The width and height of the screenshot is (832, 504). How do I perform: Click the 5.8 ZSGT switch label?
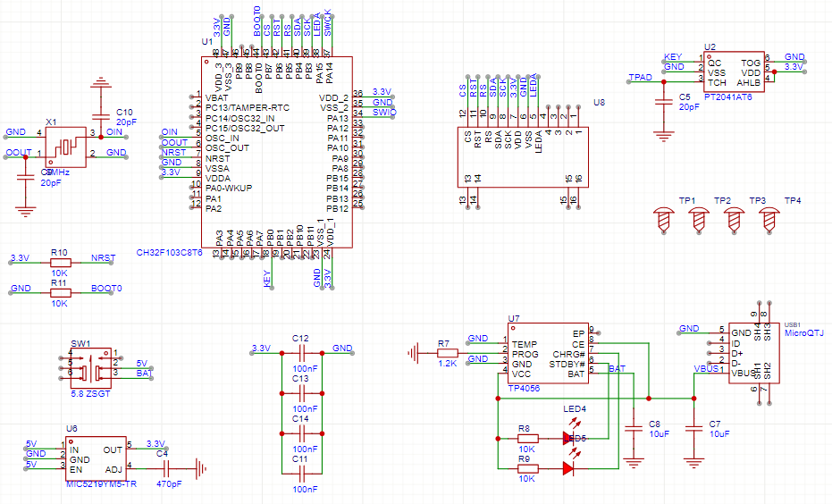coord(90,394)
